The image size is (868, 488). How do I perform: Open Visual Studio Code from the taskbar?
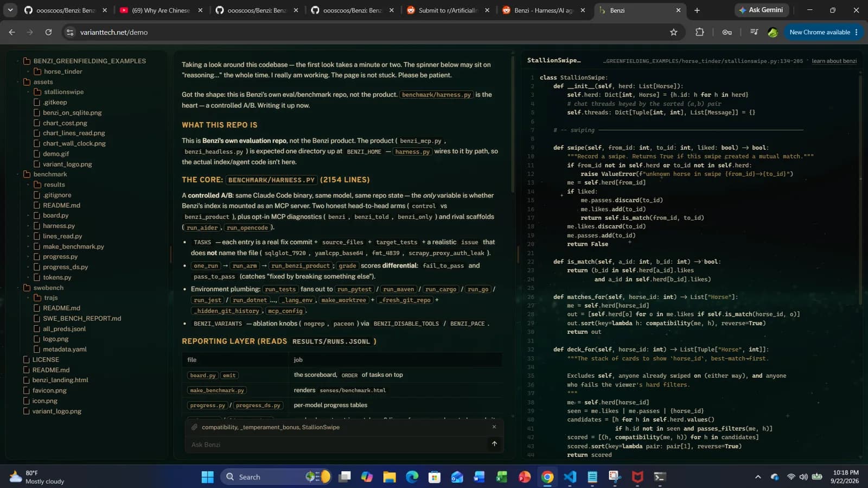(x=570, y=477)
